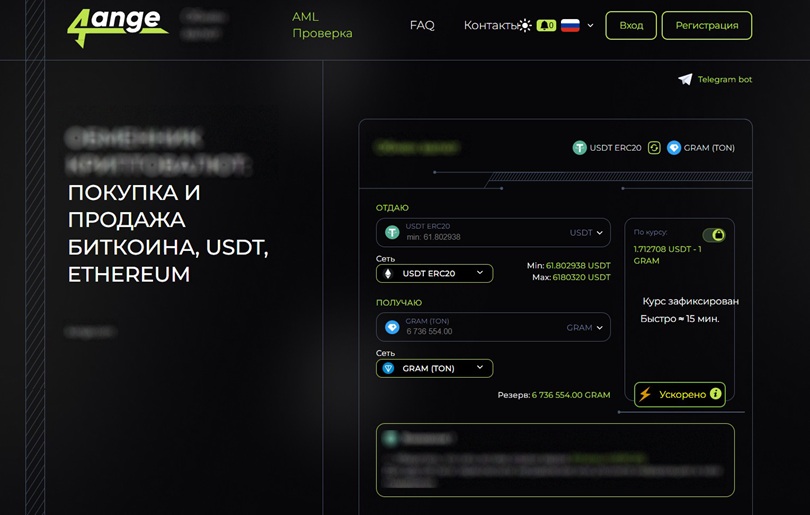Viewport: 810px width, 515px height.
Task: Click the Вход button
Action: [x=631, y=25]
